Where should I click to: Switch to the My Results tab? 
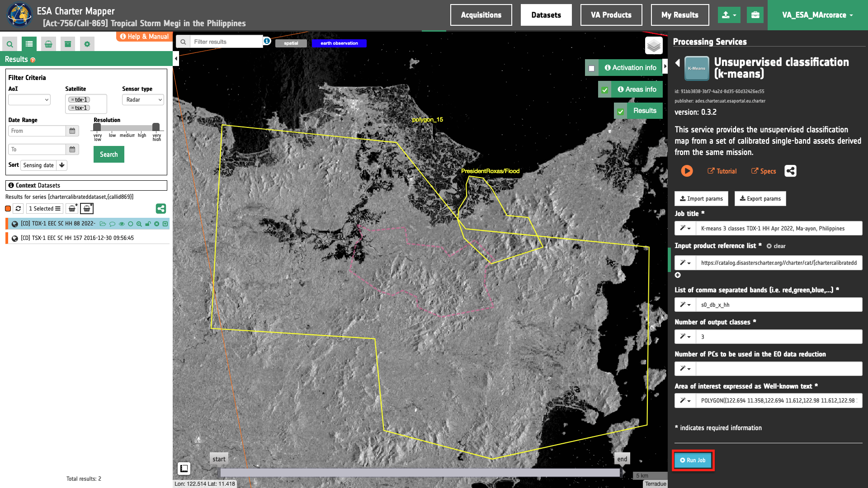(680, 15)
